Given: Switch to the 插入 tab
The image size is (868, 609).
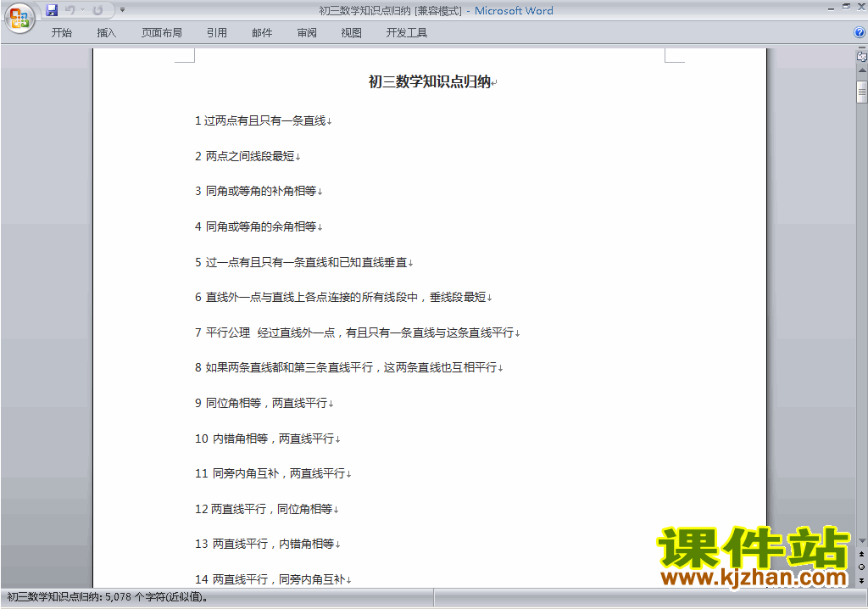Looking at the screenshot, I should click(106, 33).
